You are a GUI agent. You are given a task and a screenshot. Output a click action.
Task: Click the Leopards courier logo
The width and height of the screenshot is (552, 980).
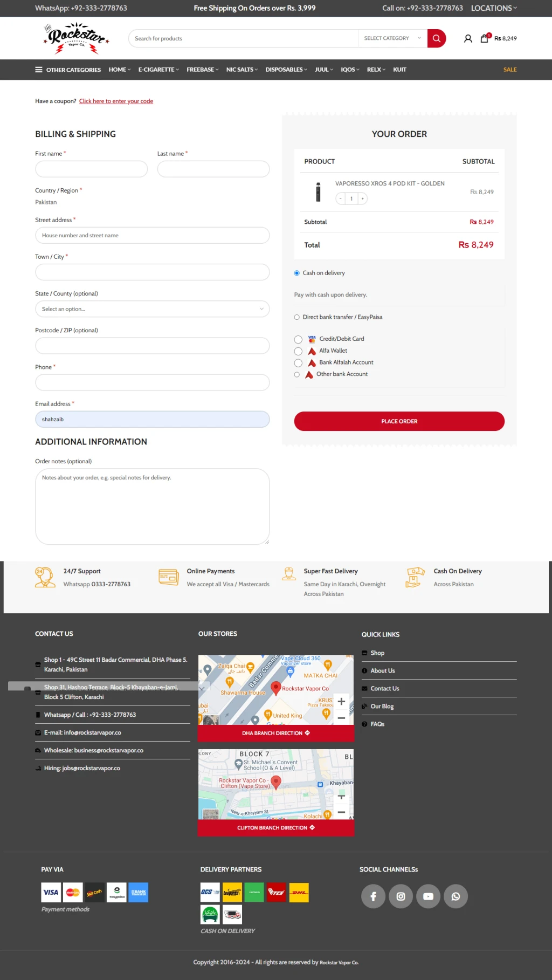[x=232, y=893]
